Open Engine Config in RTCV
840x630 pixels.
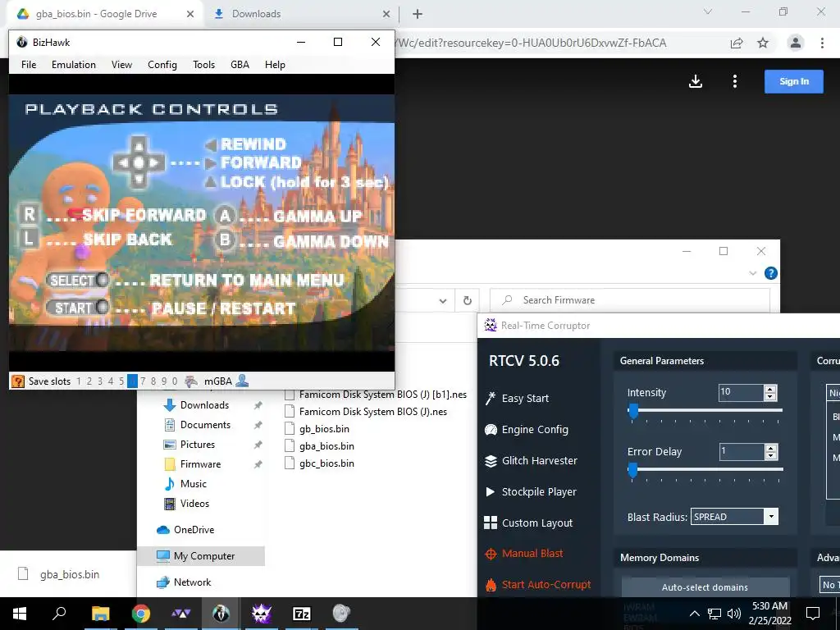527,429
